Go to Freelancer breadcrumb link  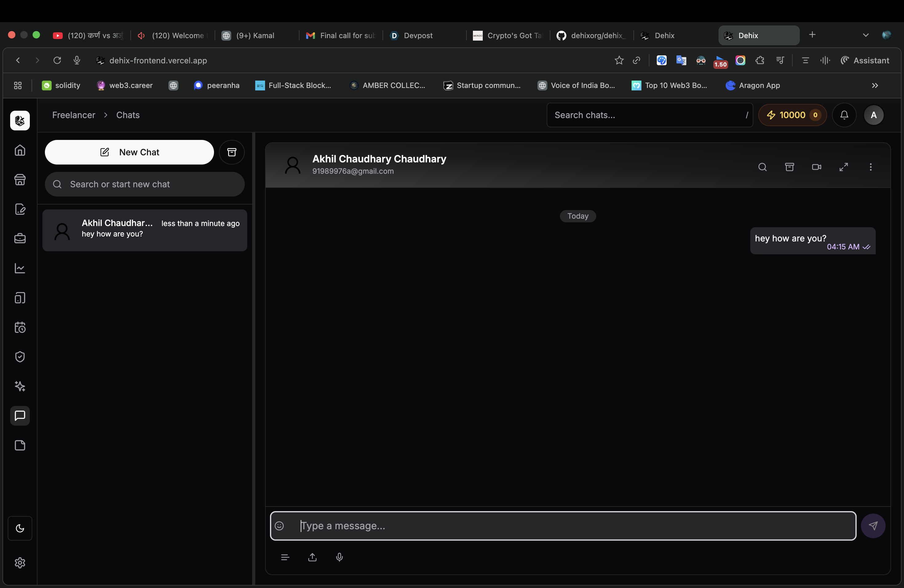(74, 115)
